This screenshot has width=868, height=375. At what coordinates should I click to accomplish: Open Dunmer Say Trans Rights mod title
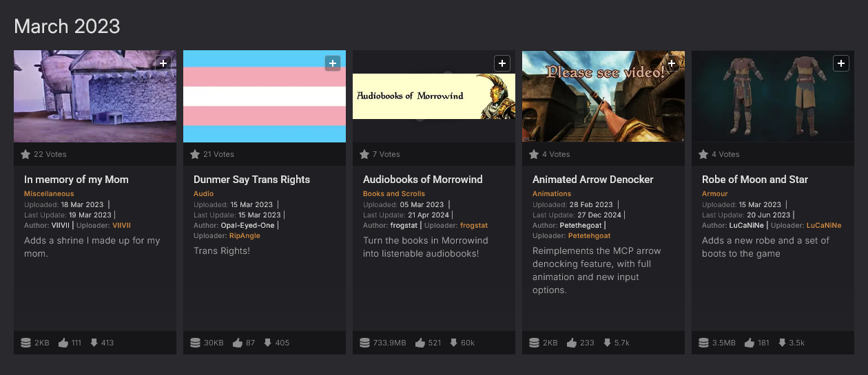(x=252, y=180)
